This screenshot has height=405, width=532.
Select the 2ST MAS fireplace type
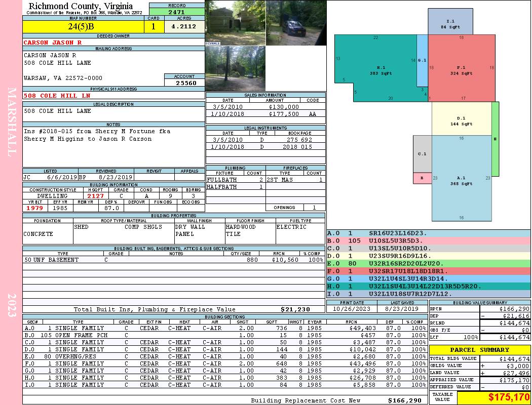click(x=280, y=180)
